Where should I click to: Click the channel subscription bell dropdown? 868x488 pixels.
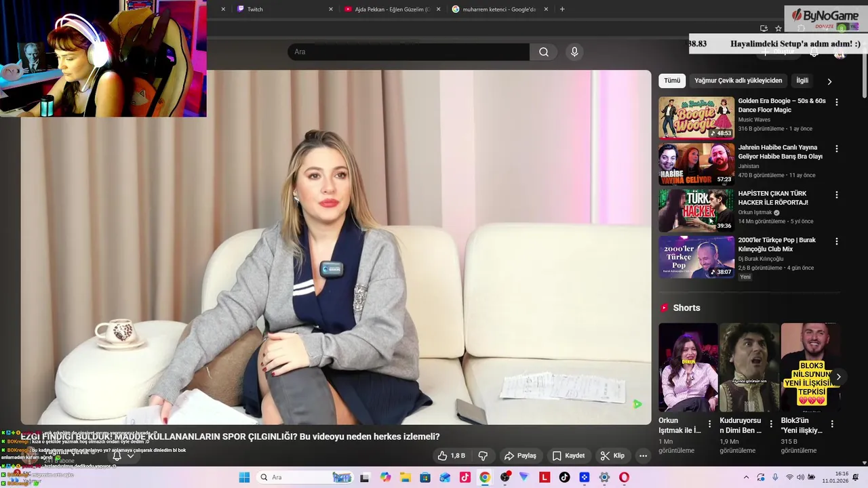123,456
